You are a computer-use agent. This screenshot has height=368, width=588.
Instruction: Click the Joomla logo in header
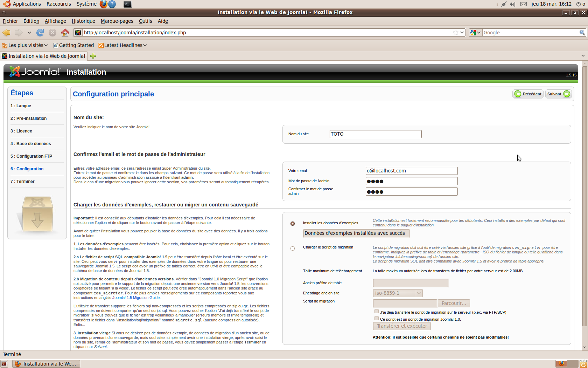pyautogui.click(x=35, y=72)
